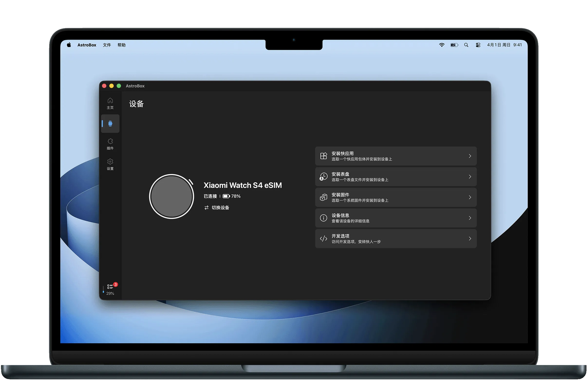Open the 设备信息 card
The width and height of the screenshot is (588, 383).
point(396,218)
